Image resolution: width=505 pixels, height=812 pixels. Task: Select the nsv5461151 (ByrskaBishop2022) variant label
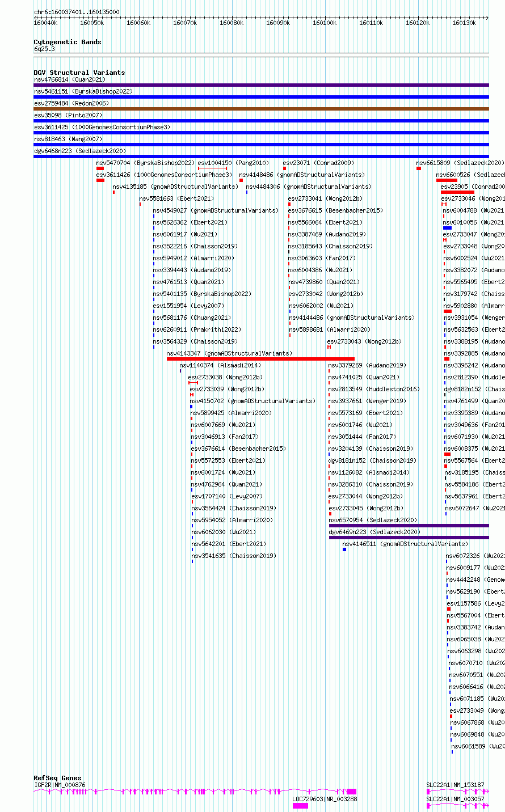83,91
